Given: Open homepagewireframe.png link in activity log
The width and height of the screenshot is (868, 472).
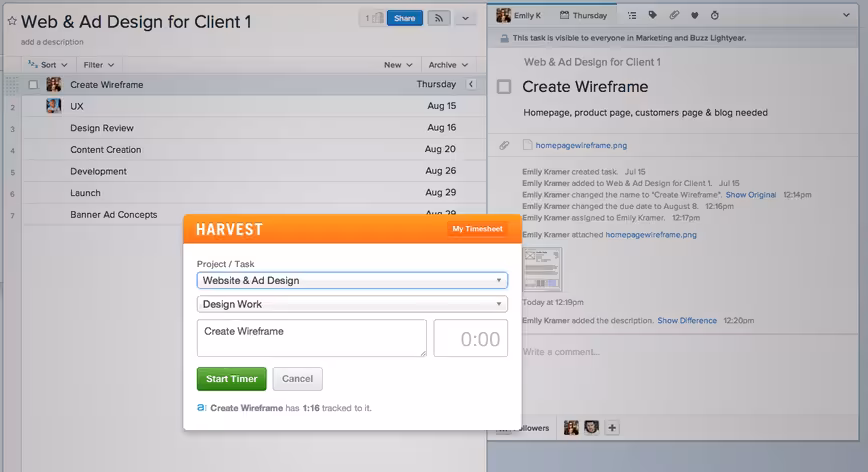Looking at the screenshot, I should click(x=651, y=235).
